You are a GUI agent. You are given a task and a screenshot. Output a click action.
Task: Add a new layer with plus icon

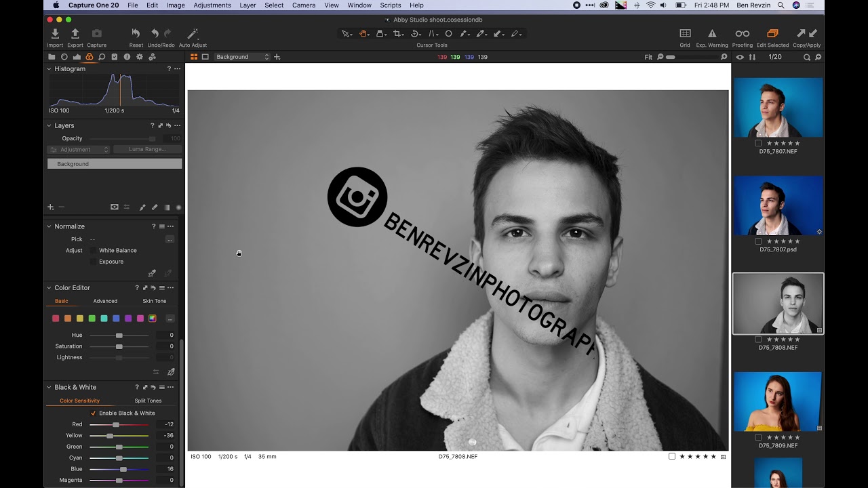50,207
